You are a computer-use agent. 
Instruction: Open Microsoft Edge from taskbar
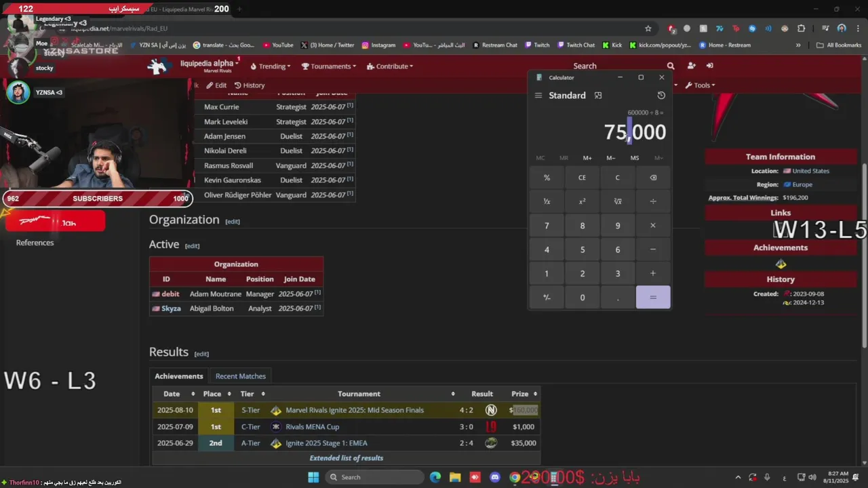[435, 477]
